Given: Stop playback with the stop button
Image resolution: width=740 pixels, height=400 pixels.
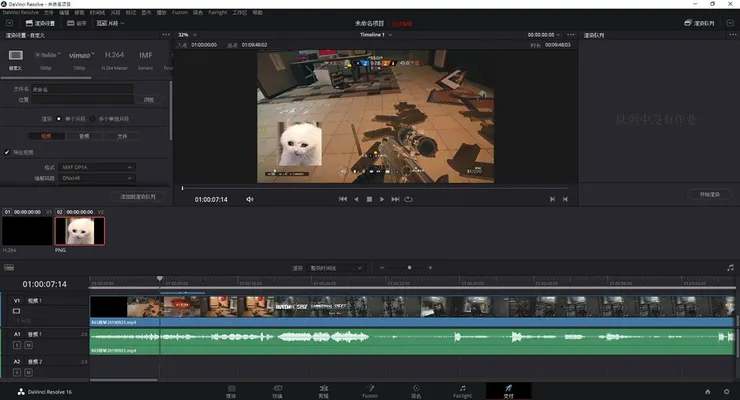Looking at the screenshot, I should 369,199.
